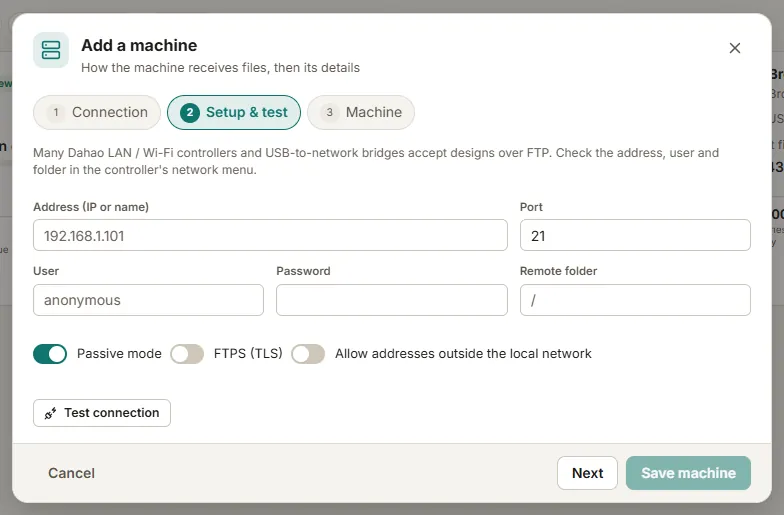Click the Port input field

click(x=635, y=235)
